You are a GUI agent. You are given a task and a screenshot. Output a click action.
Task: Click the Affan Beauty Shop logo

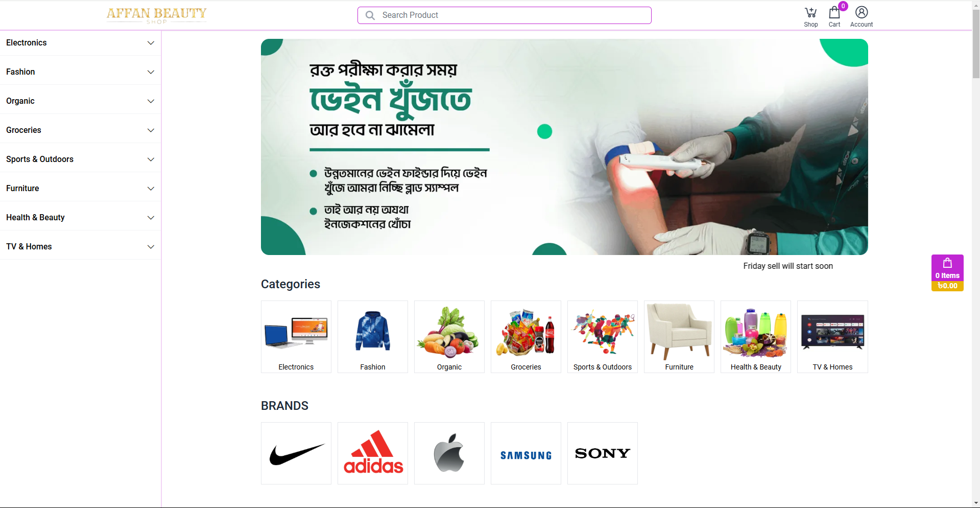tap(157, 15)
